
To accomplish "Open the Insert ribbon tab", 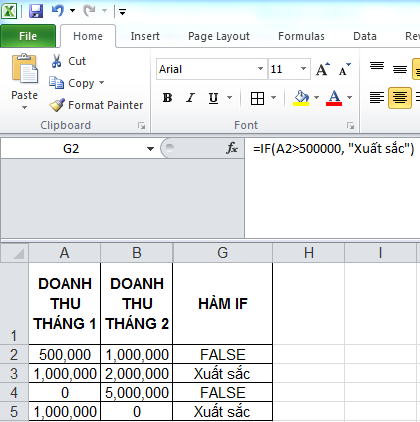I will [x=145, y=36].
